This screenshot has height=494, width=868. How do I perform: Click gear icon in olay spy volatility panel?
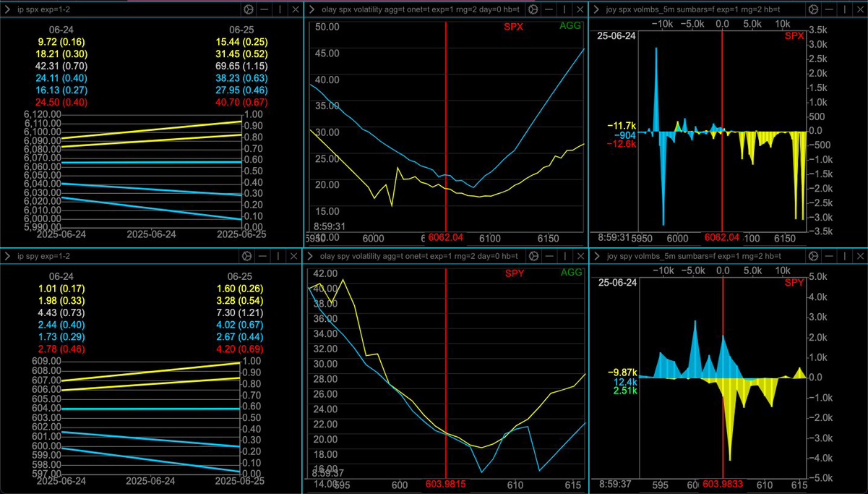tap(532, 256)
